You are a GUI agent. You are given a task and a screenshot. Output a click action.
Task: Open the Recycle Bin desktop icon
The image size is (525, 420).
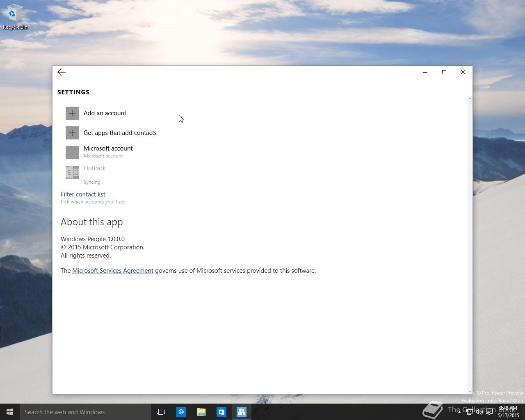click(x=15, y=17)
